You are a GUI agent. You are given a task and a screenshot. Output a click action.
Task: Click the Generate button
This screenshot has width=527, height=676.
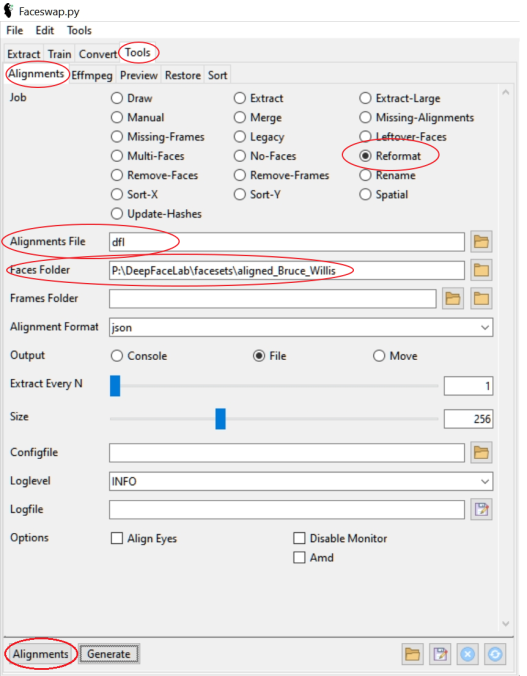pos(109,654)
